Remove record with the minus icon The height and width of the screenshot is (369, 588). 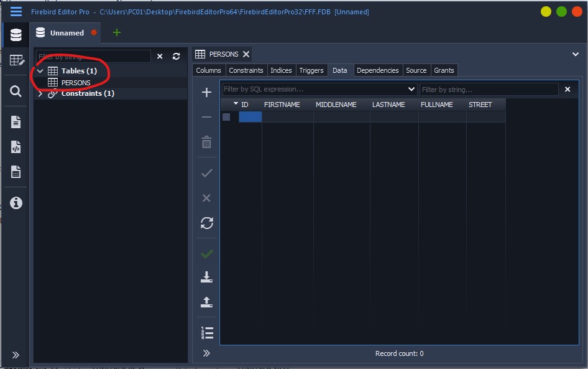(206, 117)
